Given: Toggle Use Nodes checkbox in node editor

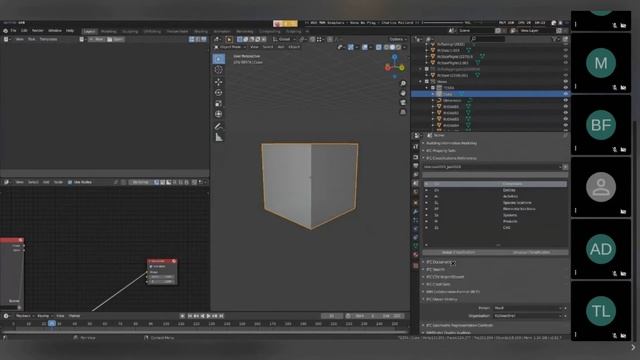Looking at the screenshot, I should [70, 182].
